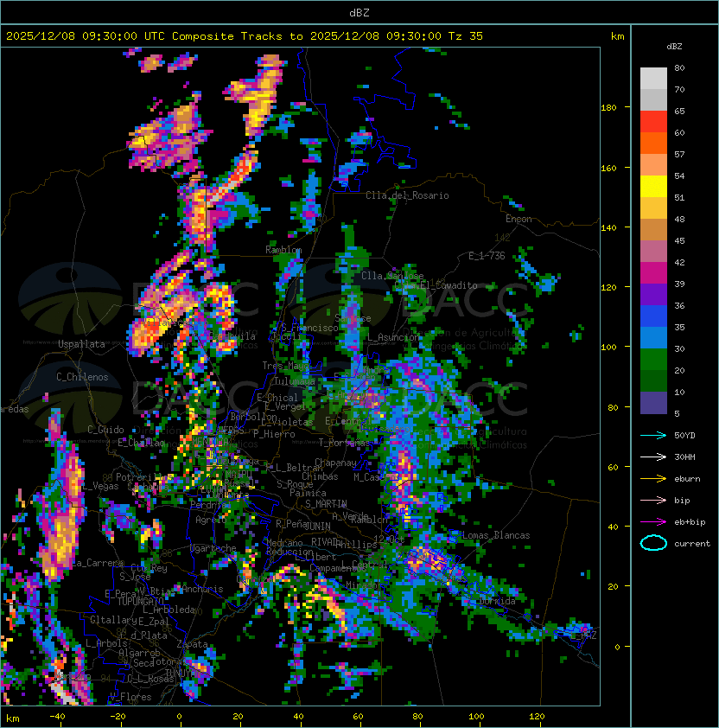
Task: Click the 'Anchoris' map label
Action: coord(202,589)
